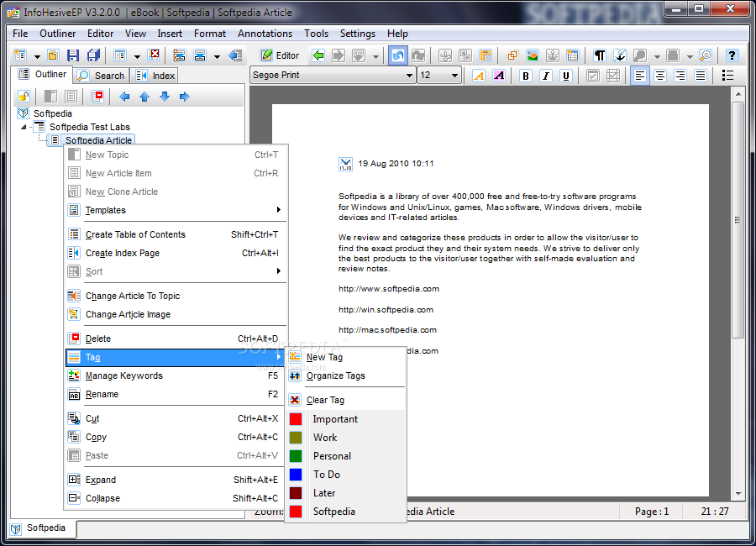
Task: Click the Save All multiple-disks icon
Action: tap(93, 55)
